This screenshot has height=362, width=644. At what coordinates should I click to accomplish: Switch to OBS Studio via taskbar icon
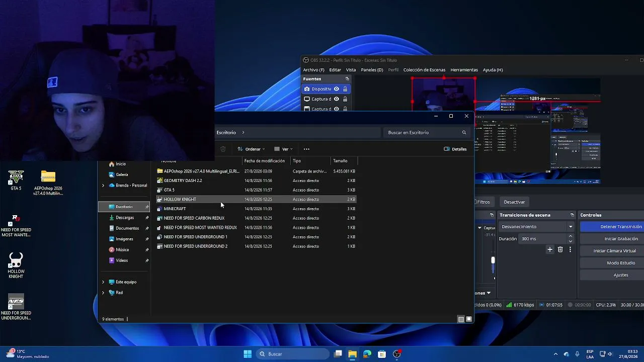click(x=396, y=354)
